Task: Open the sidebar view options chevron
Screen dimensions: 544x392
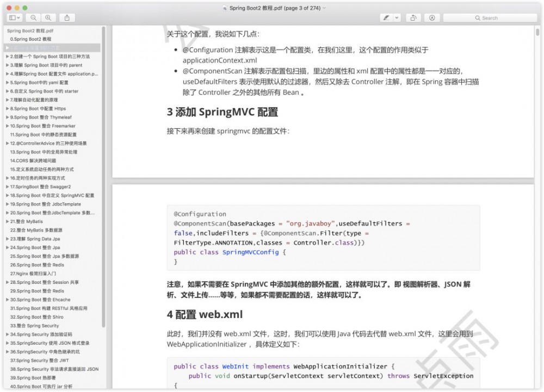Action: 17,17
